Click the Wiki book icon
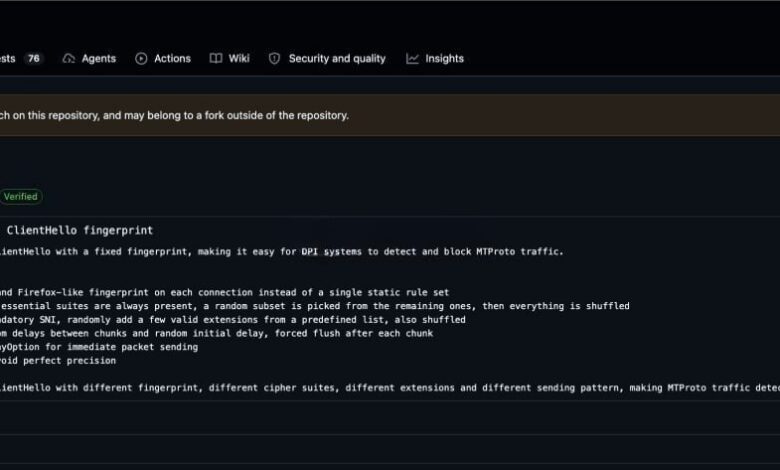Viewport: 780px width, 470px height. [216, 59]
